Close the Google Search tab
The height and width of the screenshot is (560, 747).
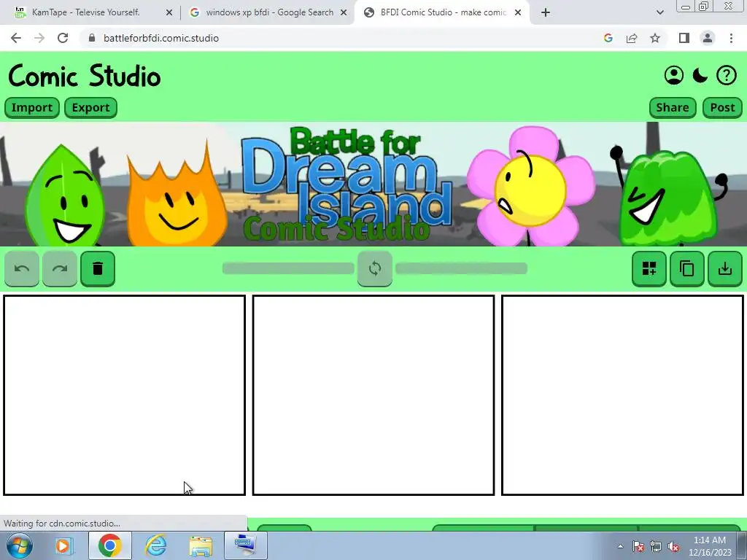[344, 13]
